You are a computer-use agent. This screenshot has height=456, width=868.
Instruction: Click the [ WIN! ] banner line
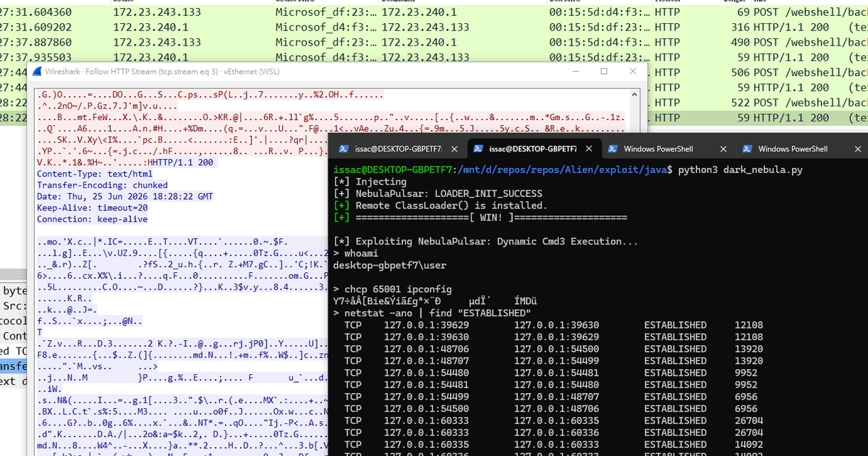coord(480,217)
